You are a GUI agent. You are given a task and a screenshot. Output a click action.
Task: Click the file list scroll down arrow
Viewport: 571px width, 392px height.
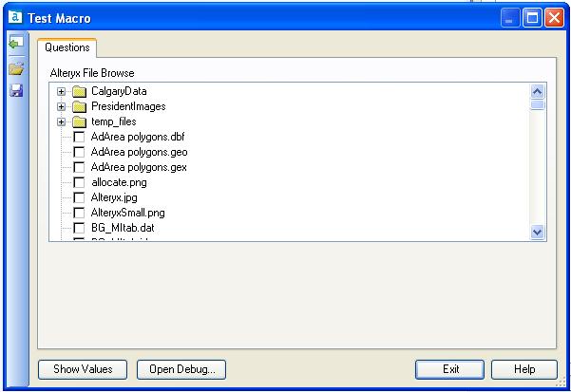click(x=538, y=232)
